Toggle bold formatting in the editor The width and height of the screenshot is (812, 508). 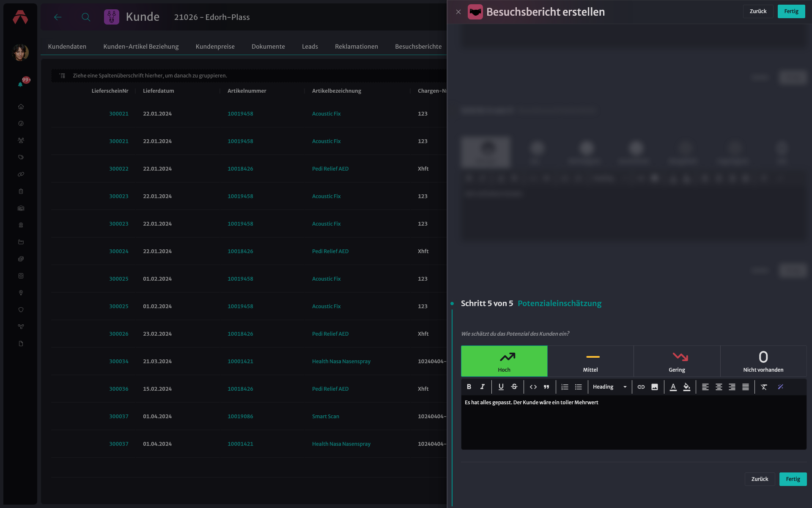pyautogui.click(x=469, y=387)
